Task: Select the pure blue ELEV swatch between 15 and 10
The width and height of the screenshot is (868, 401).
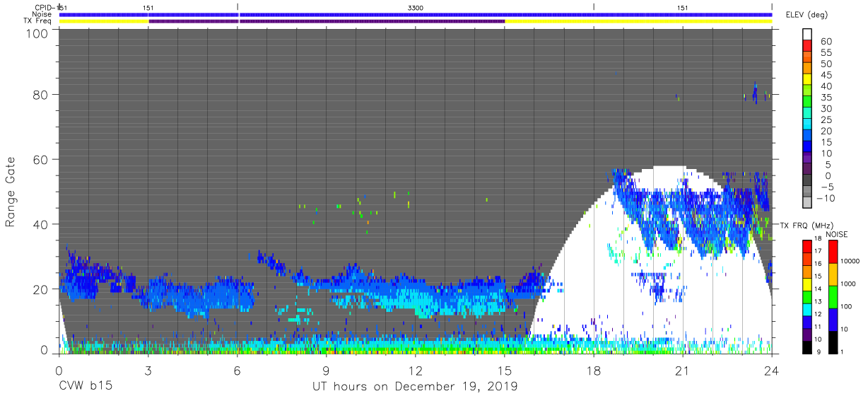Action: click(x=807, y=146)
